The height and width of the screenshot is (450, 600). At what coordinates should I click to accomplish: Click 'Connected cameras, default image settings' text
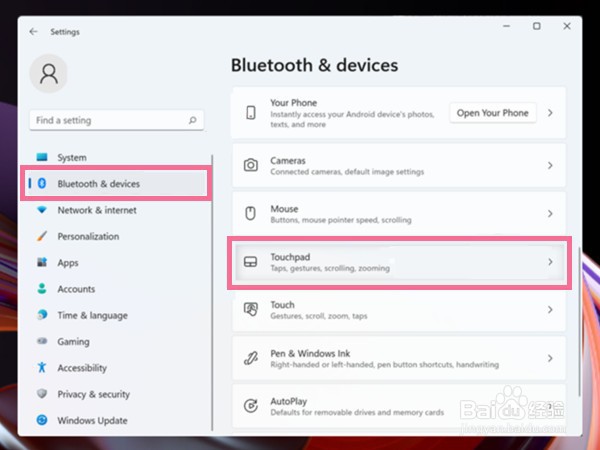347,172
